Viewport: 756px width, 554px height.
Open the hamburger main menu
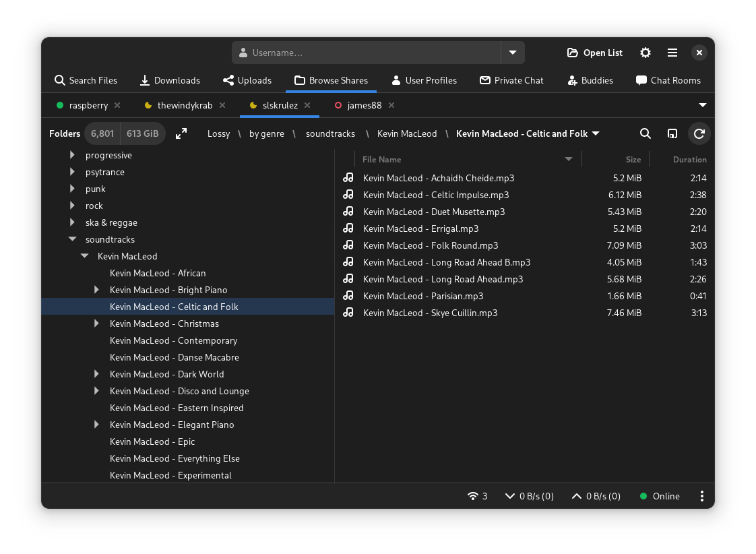pos(672,53)
